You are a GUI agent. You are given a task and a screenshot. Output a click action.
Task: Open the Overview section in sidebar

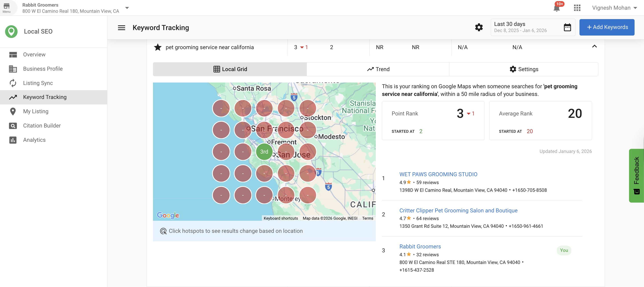click(x=34, y=54)
